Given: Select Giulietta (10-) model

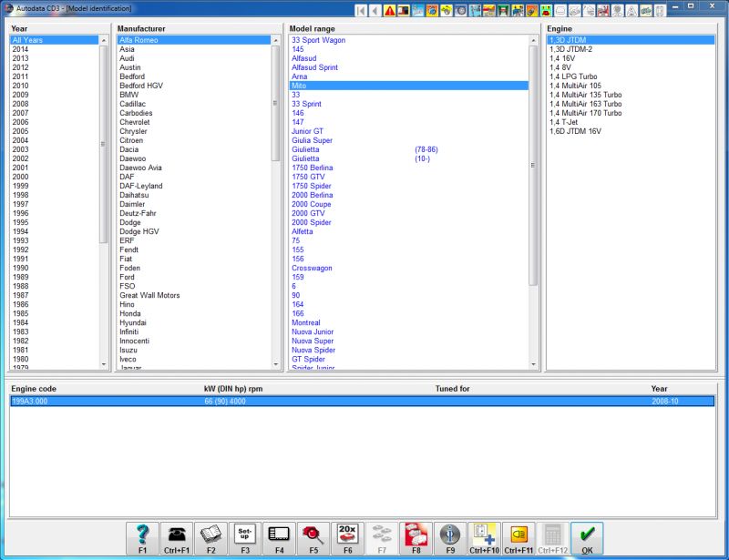Looking at the screenshot, I should pyautogui.click(x=409, y=158).
